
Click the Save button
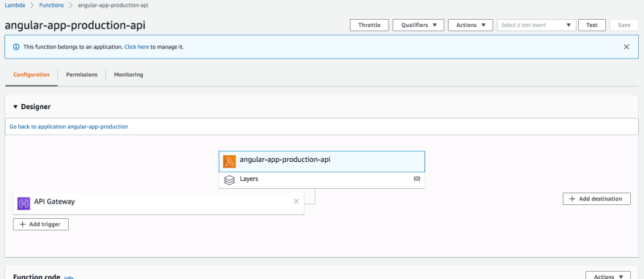point(624,25)
